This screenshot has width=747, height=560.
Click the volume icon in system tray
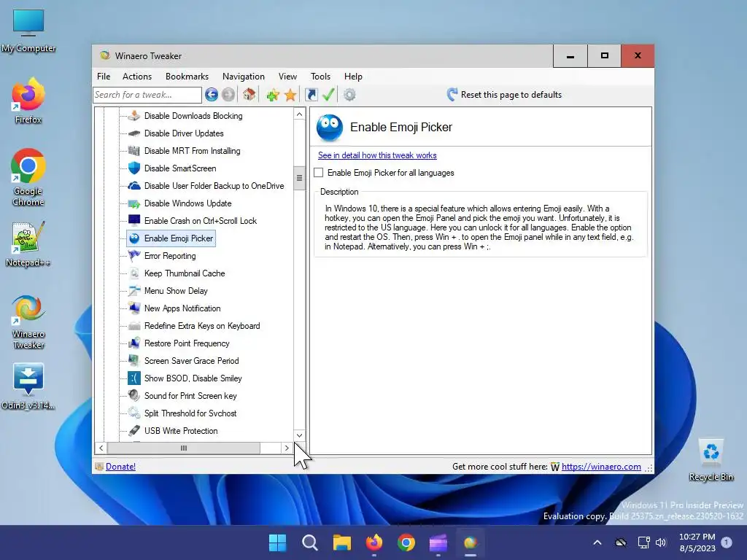click(x=661, y=542)
